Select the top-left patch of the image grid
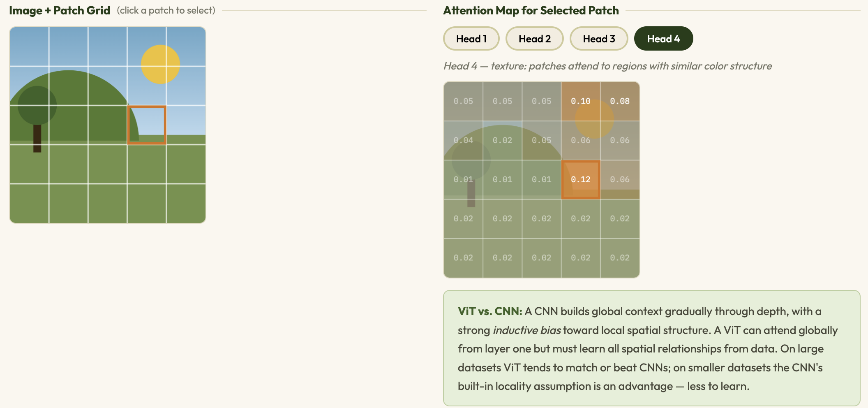 29,46
